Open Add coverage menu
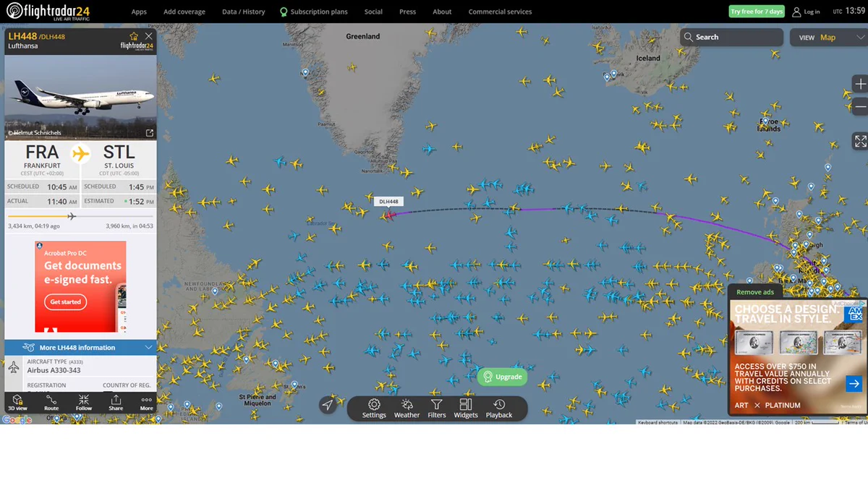The image size is (868, 488). 184,12
